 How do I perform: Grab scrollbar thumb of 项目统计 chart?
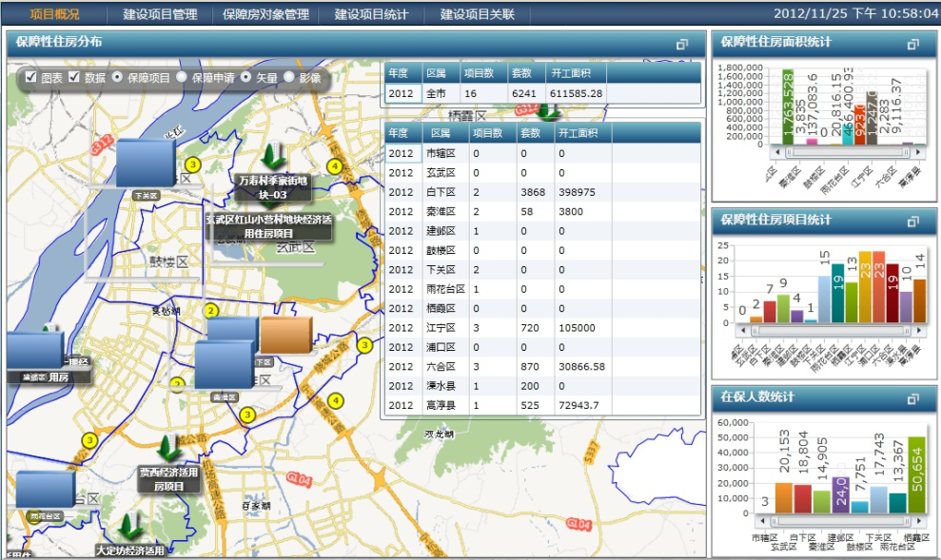[x=832, y=330]
